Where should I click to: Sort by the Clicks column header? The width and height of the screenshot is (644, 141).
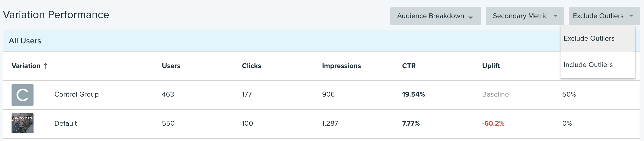(251, 66)
